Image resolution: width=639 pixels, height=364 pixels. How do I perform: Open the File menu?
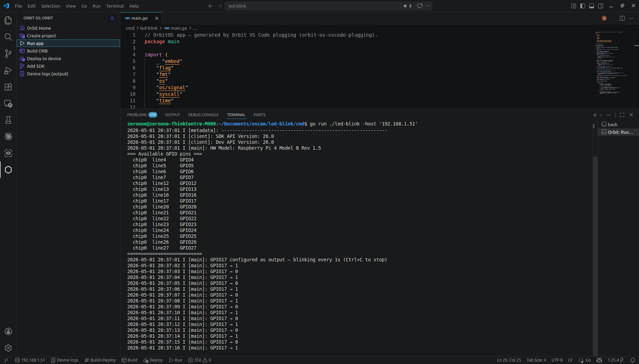coord(18,6)
